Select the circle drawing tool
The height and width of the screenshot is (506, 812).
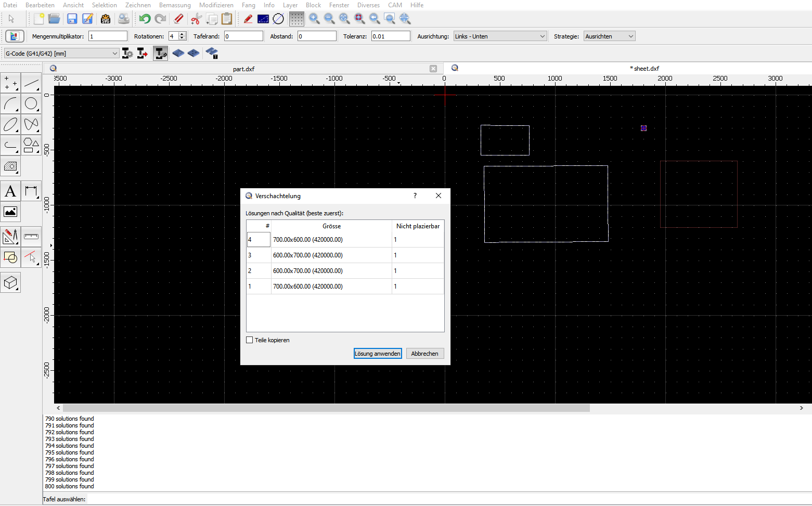coord(31,104)
